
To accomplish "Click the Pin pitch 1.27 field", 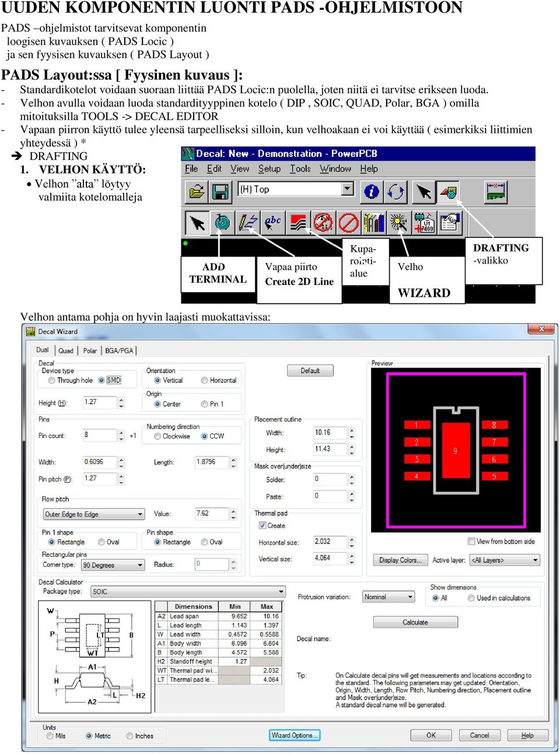I will pos(100,478).
